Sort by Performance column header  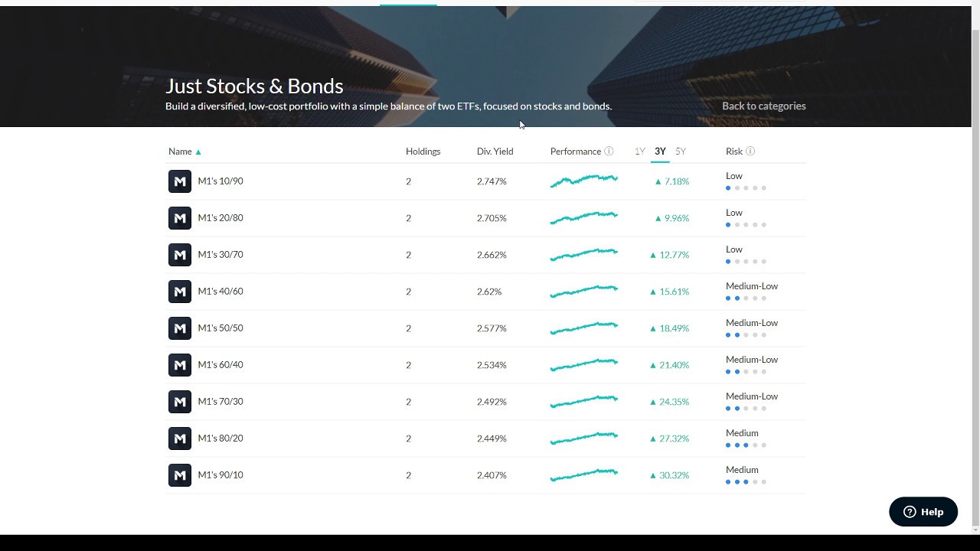576,152
